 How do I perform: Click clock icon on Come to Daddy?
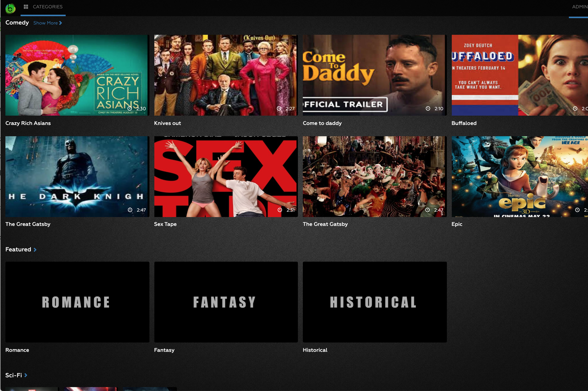[428, 108]
